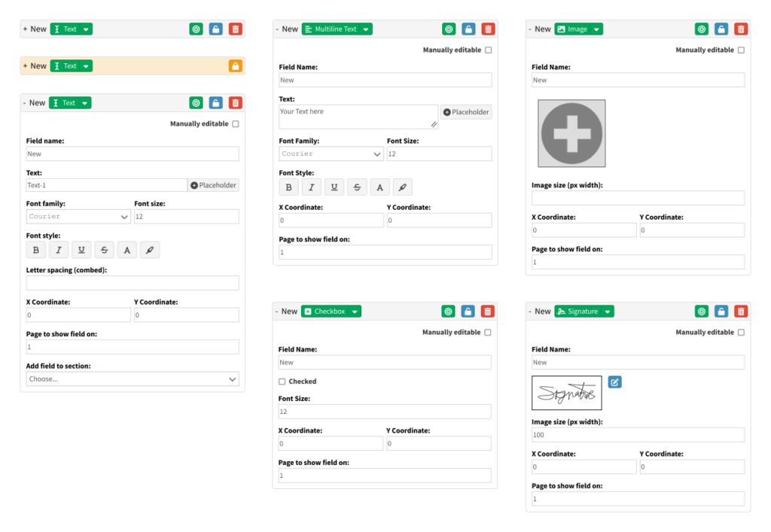Focus Letter spacing (combed) input field

(x=133, y=283)
